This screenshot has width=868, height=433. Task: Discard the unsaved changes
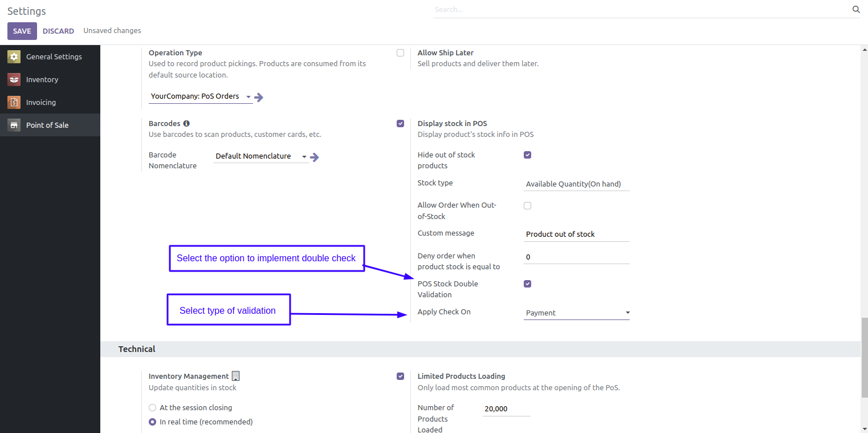pos(58,31)
